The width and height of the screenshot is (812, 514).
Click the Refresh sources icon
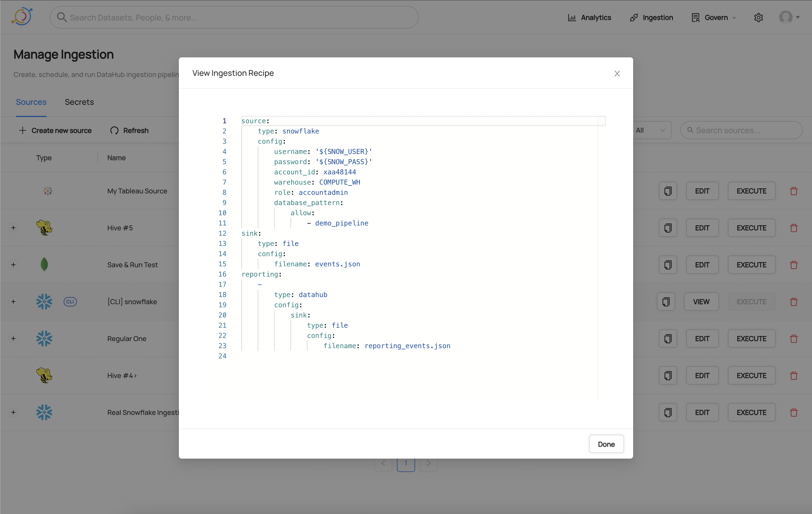point(114,131)
